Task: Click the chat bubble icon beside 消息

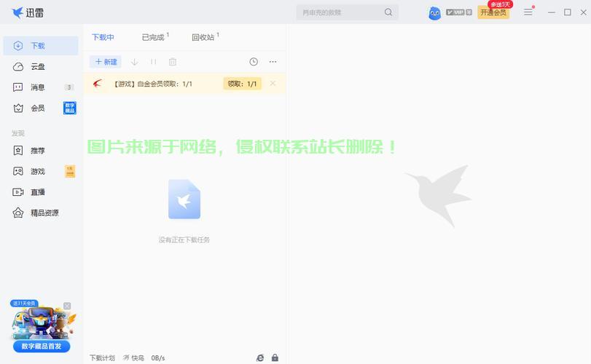Action: tap(18, 87)
